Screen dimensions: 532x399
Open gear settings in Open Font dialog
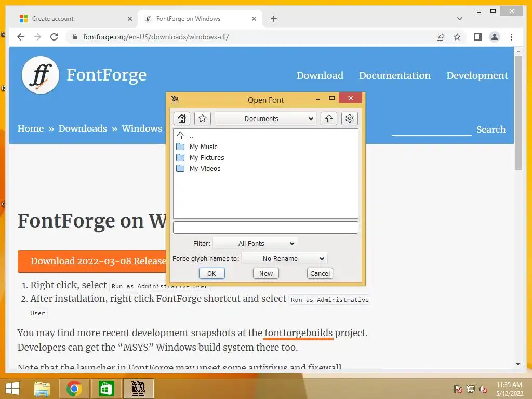pos(350,118)
